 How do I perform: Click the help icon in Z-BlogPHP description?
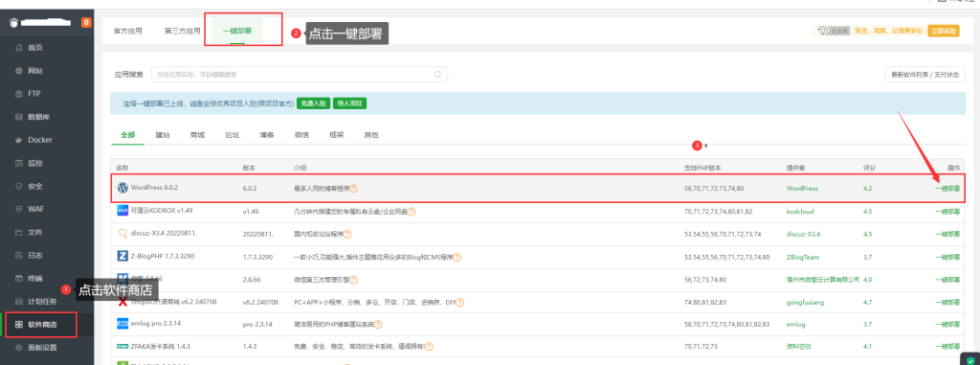click(457, 257)
